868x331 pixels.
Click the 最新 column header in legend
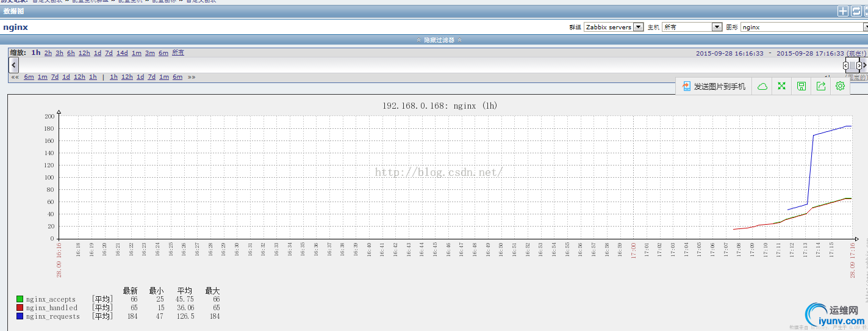tap(130, 291)
